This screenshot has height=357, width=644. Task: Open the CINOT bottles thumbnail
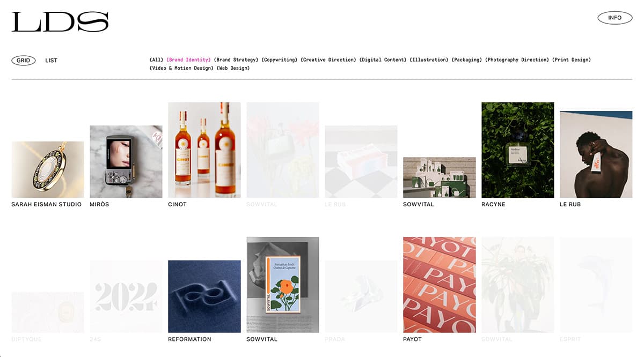click(x=204, y=150)
